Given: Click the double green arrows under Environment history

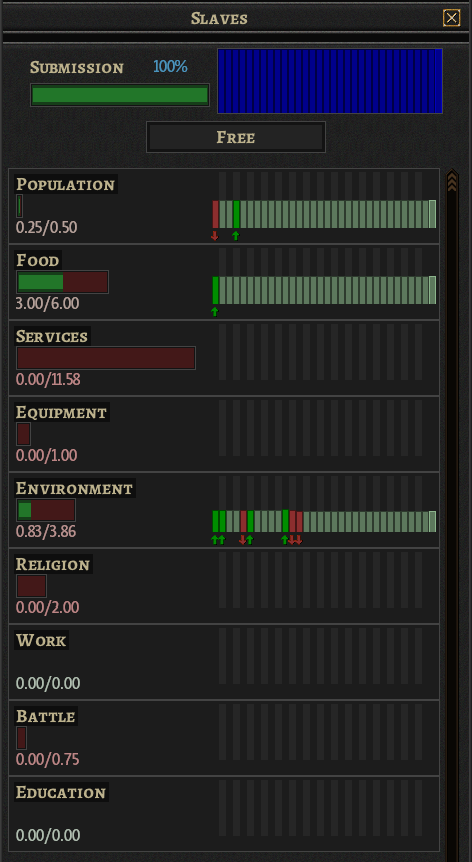Looking at the screenshot, I should pyautogui.click(x=219, y=540).
